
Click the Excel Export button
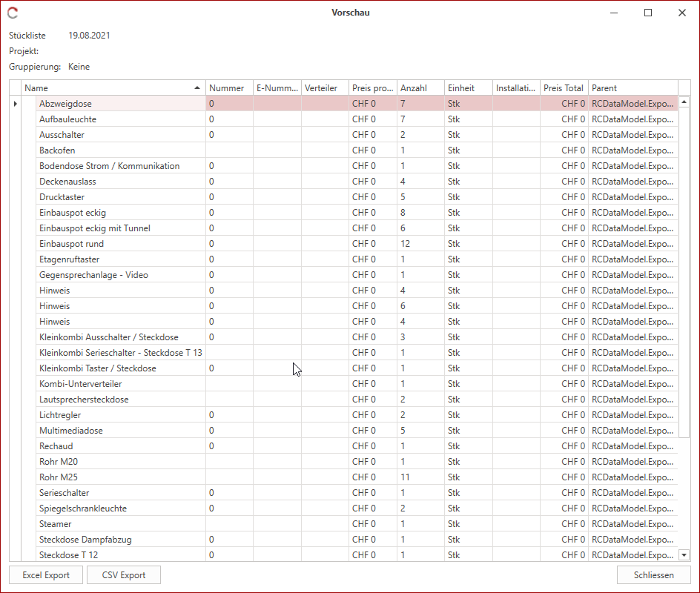46,575
